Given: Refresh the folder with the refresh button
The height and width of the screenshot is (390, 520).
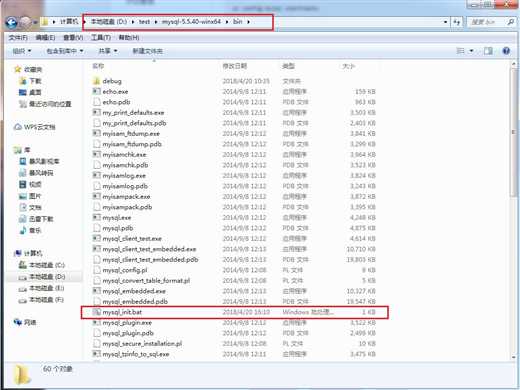Looking at the screenshot, I should pos(457,22).
